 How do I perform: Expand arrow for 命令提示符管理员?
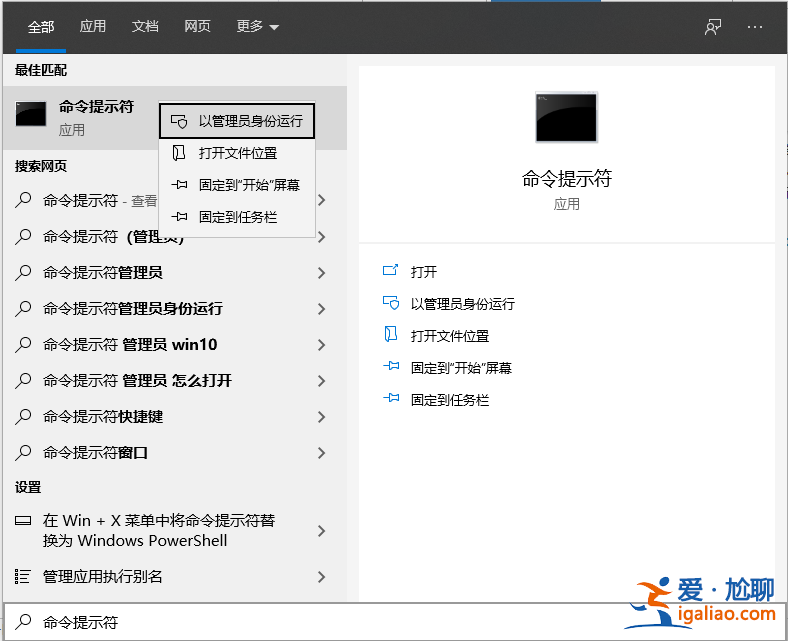pos(322,273)
